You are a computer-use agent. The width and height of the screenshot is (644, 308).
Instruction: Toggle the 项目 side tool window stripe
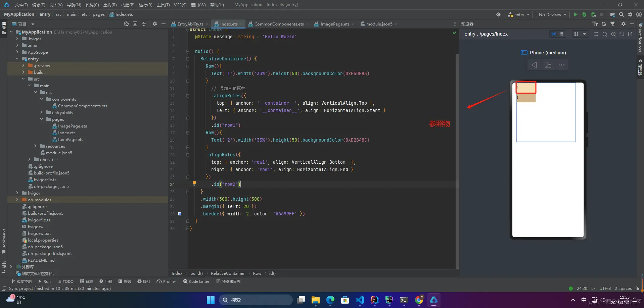(4, 28)
